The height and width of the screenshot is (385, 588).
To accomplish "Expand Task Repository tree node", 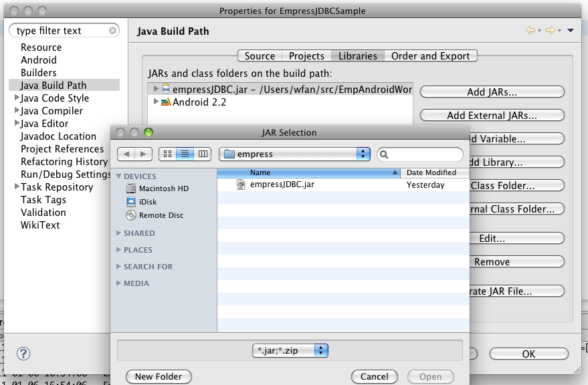I will coord(17,186).
